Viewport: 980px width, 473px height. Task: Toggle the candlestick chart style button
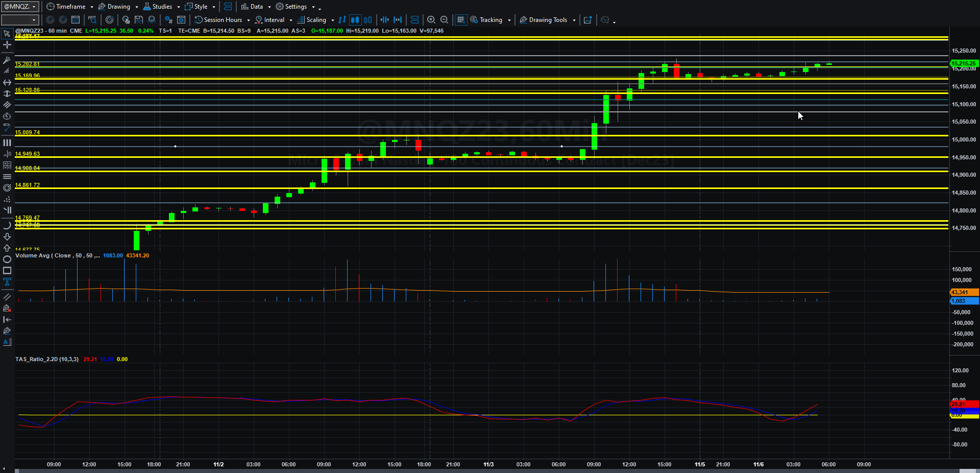click(355, 20)
